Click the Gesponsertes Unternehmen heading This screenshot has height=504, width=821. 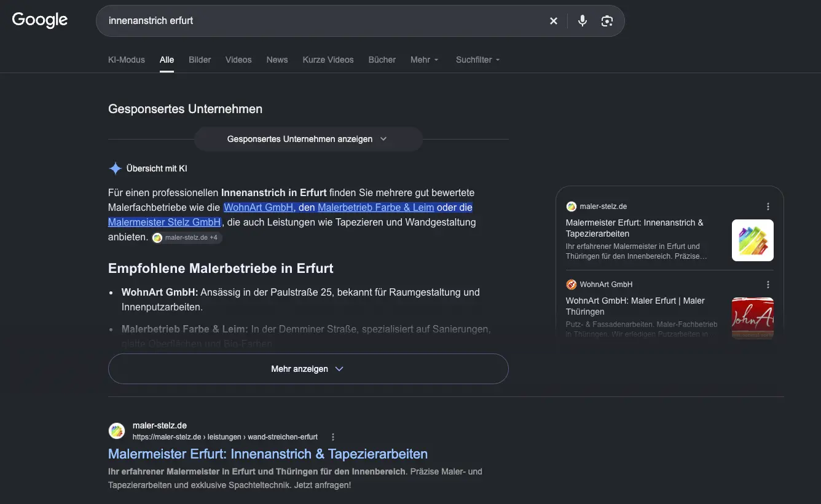pos(185,109)
